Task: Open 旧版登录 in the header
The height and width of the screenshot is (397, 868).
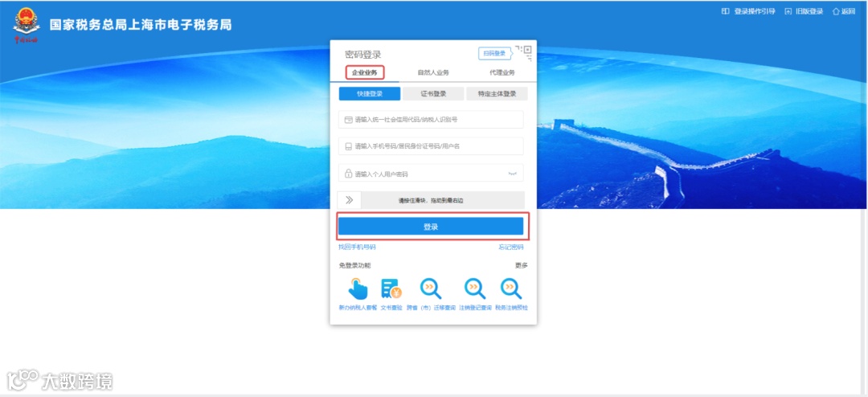Action: point(804,11)
